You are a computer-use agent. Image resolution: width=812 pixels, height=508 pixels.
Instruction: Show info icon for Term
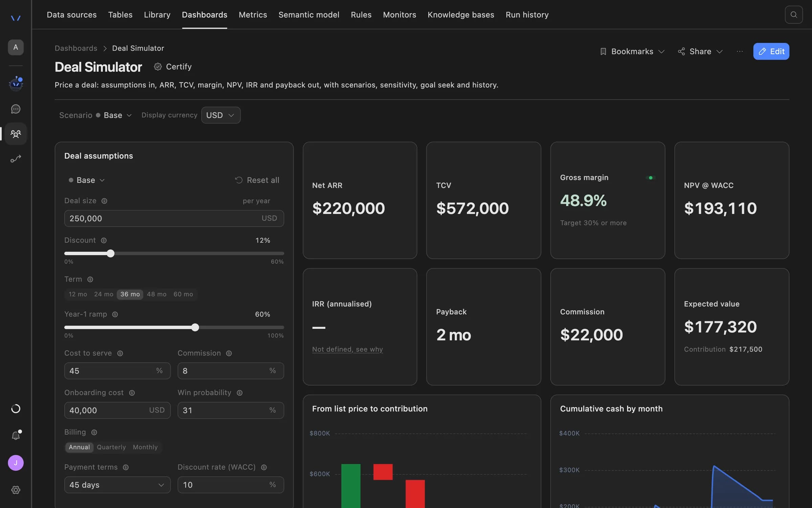click(90, 279)
